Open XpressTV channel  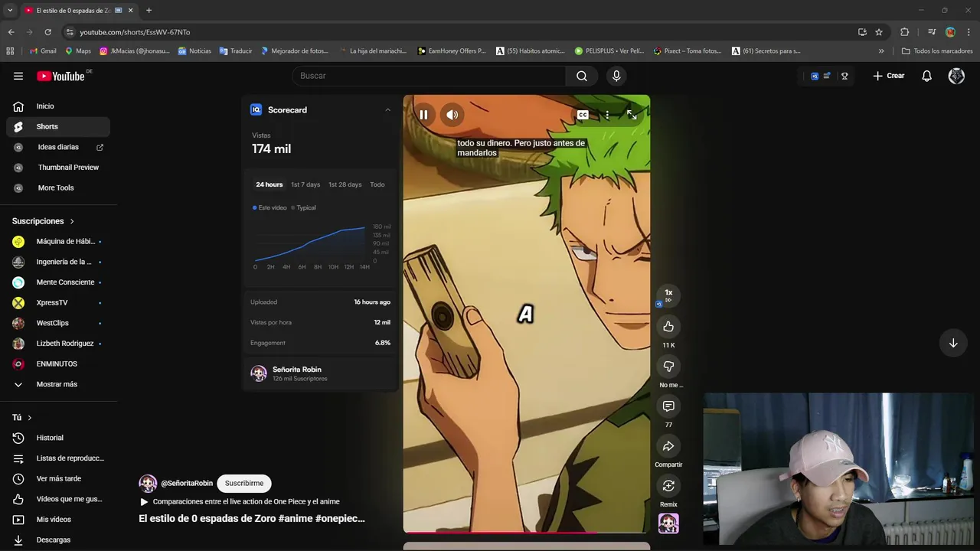(x=58, y=302)
